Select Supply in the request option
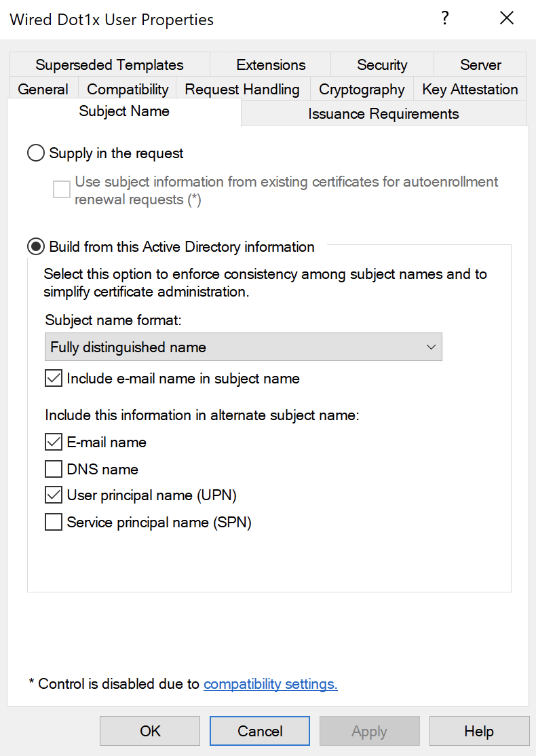This screenshot has height=756, width=536. [36, 153]
